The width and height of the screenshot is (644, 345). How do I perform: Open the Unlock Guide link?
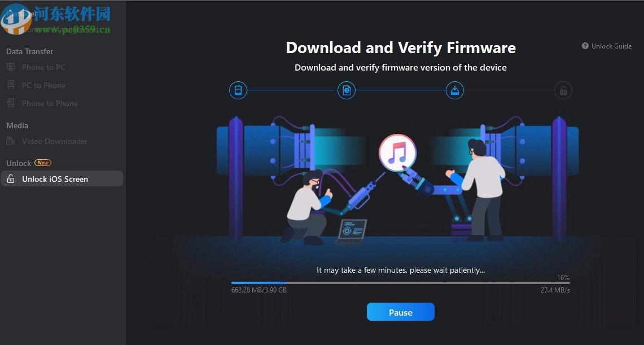pyautogui.click(x=611, y=46)
